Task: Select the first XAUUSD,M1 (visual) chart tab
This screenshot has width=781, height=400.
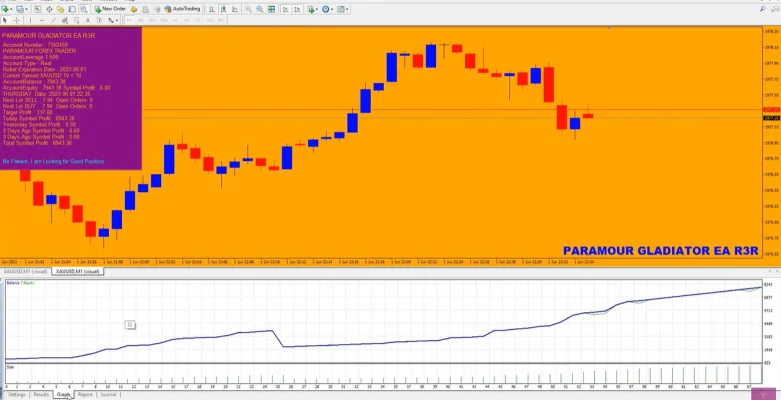Action: (x=25, y=271)
